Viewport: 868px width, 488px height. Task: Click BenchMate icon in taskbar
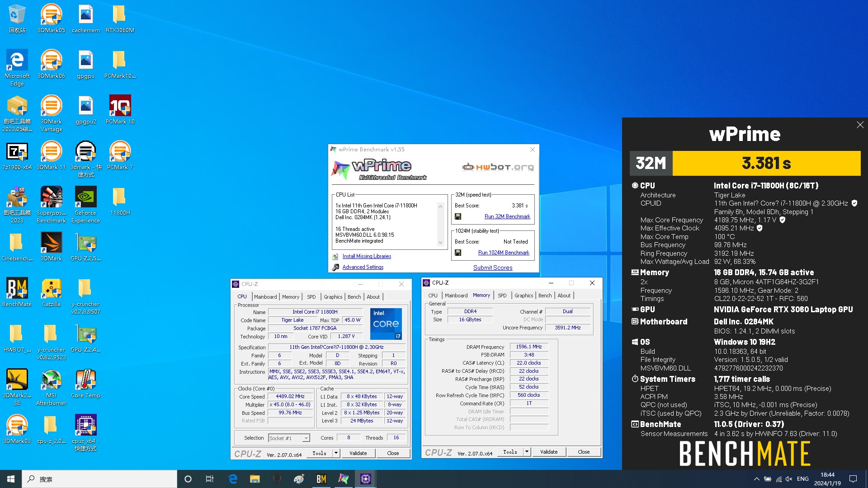pos(321,479)
